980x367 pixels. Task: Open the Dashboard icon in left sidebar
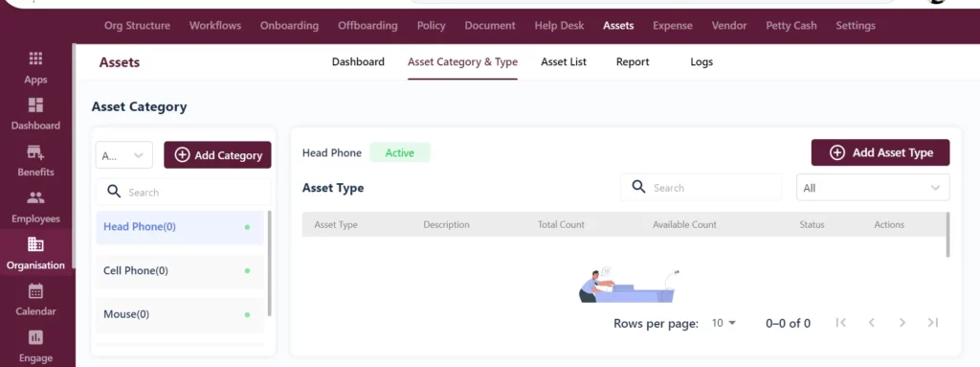(x=35, y=104)
